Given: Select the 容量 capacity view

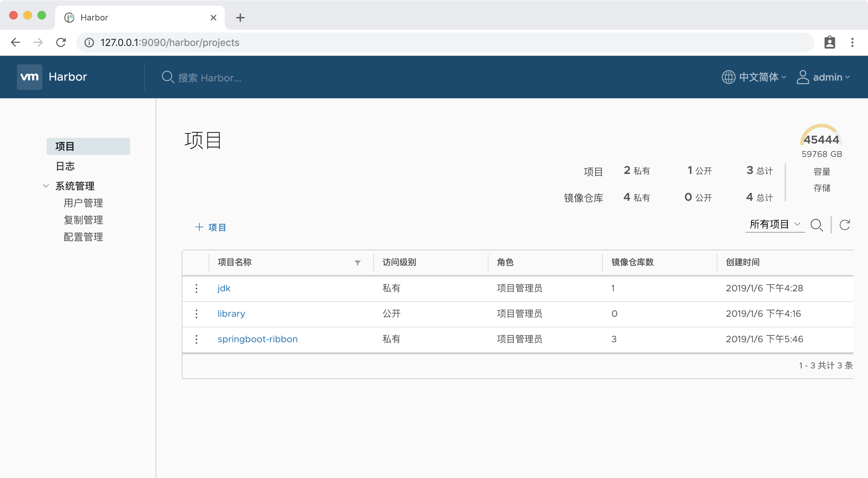Looking at the screenshot, I should (822, 171).
